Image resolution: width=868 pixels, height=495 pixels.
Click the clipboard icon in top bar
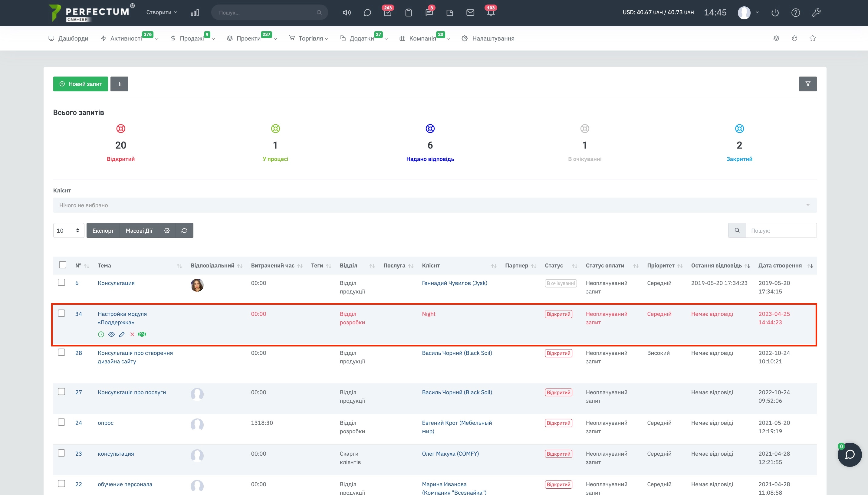point(409,13)
